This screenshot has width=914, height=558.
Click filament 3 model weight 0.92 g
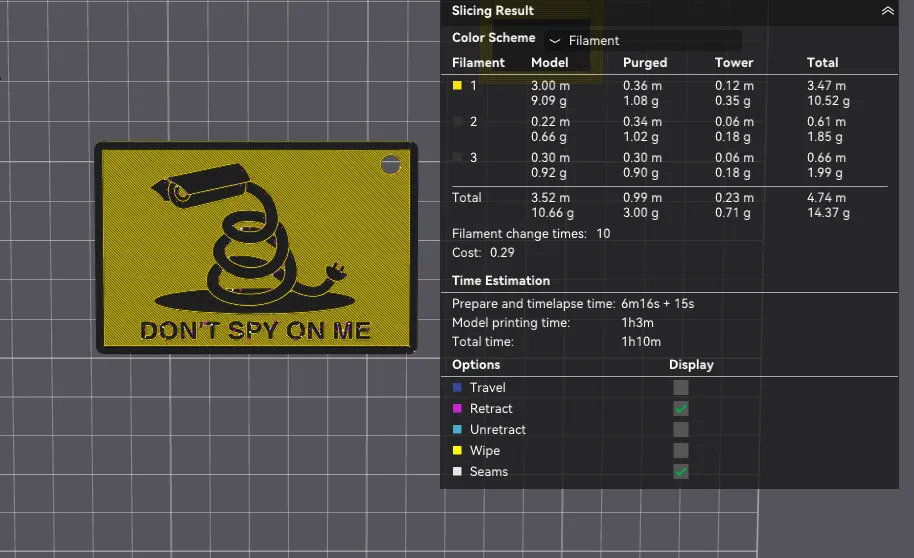coord(548,173)
